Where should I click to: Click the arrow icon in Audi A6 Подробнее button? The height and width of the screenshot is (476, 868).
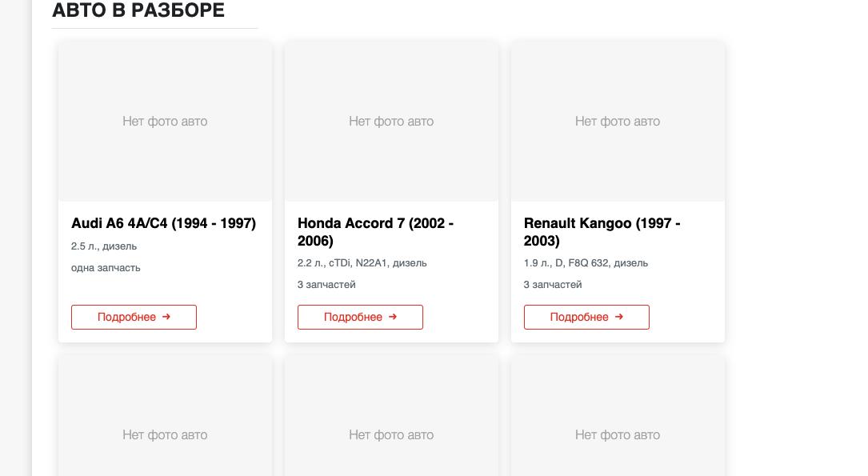pyautogui.click(x=166, y=317)
